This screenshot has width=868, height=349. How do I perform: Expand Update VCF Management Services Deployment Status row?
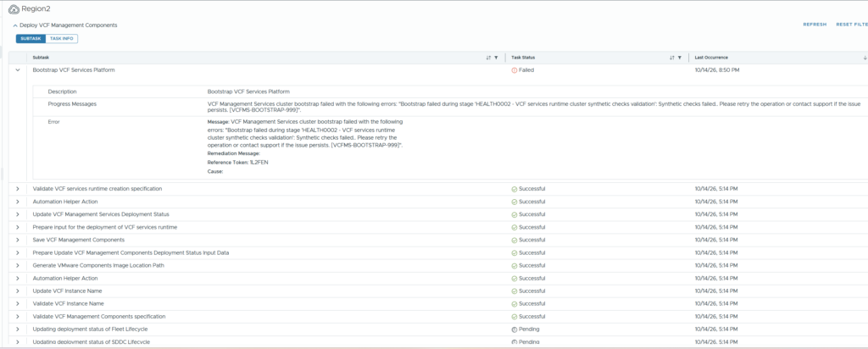coord(18,214)
